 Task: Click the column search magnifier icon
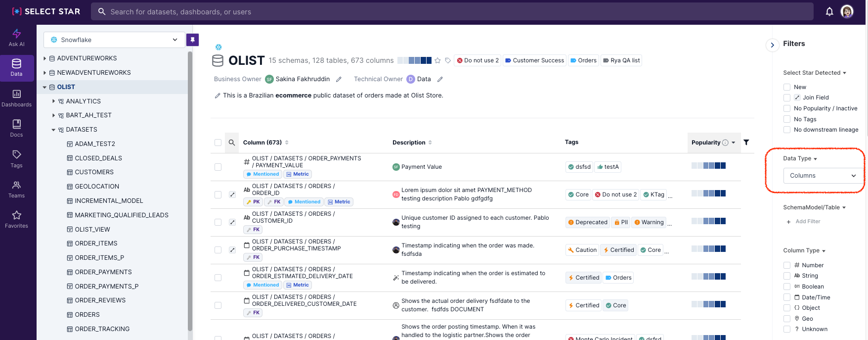[x=231, y=143]
